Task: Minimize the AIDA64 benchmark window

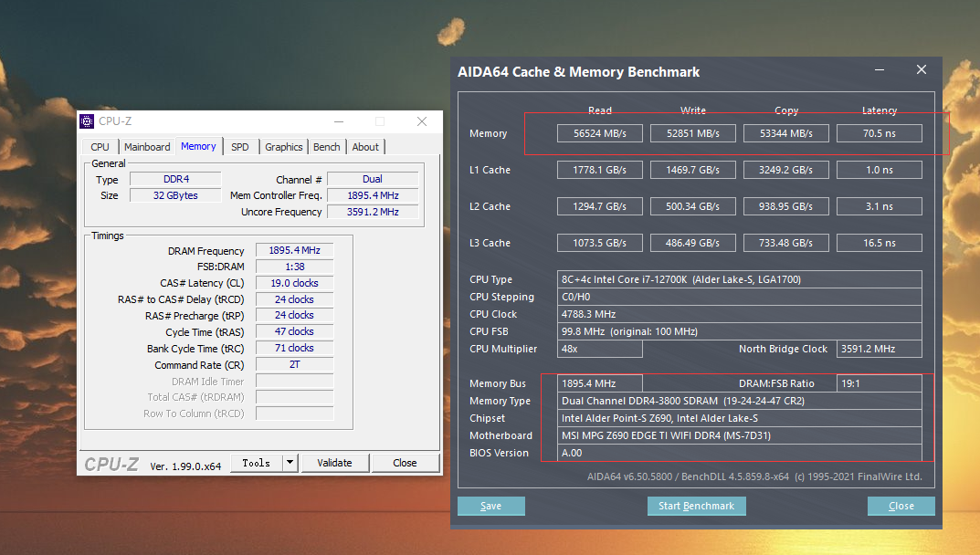Action: [x=880, y=70]
